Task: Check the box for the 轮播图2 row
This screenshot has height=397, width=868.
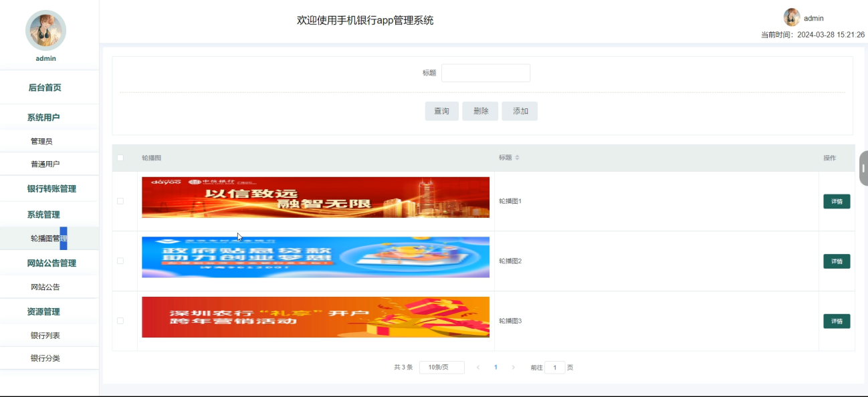Action: tap(120, 261)
